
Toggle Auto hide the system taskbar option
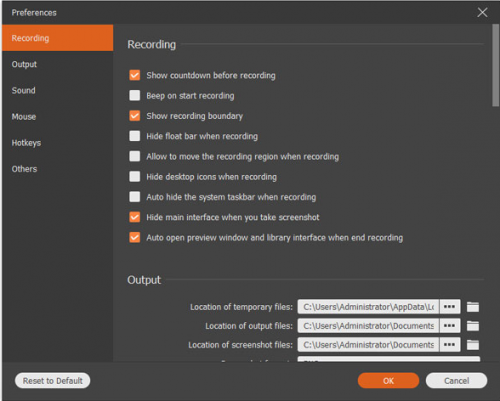(135, 197)
